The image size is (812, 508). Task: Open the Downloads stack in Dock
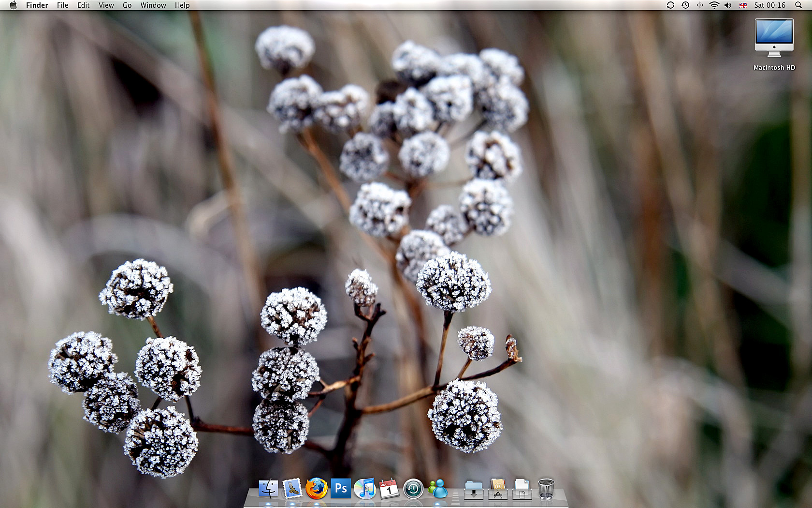pyautogui.click(x=474, y=489)
